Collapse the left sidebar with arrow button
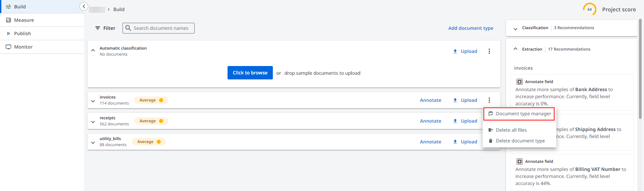The height and width of the screenshot is (191, 644). coord(84,6)
